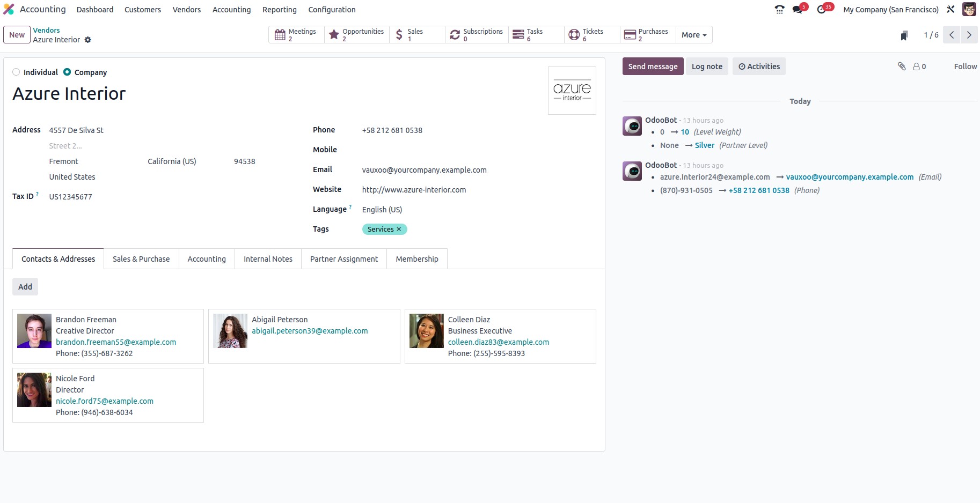The width and height of the screenshot is (980, 503).
Task: Open the activities clock icon with badge 35
Action: [x=822, y=9]
